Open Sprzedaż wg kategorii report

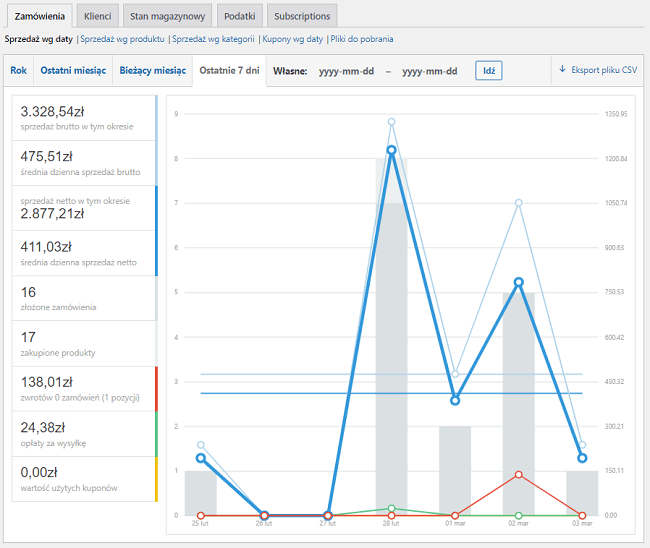tap(213, 39)
